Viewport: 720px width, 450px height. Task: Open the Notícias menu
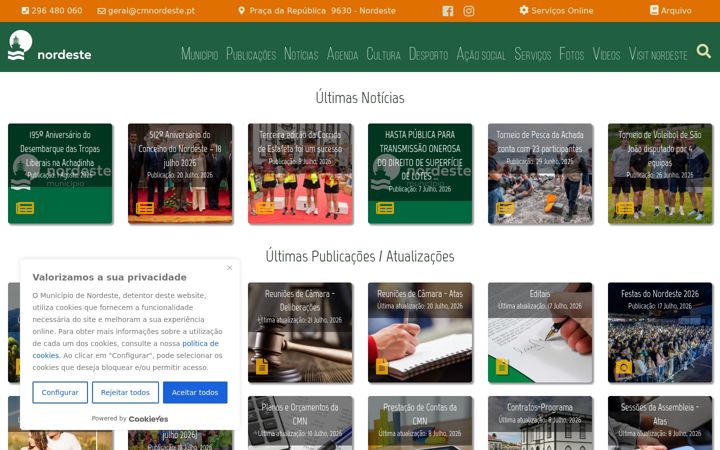tap(301, 54)
